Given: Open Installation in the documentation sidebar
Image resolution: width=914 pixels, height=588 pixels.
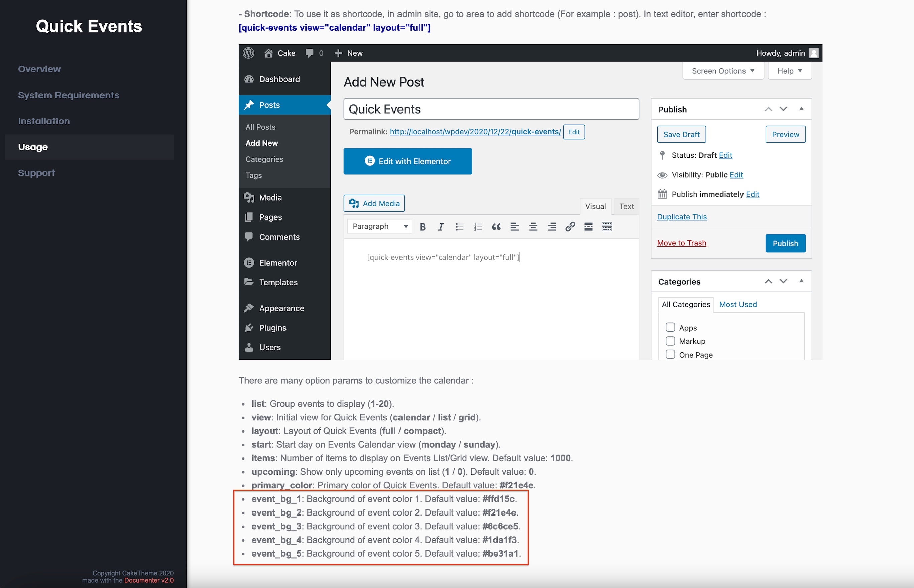Looking at the screenshot, I should [44, 121].
